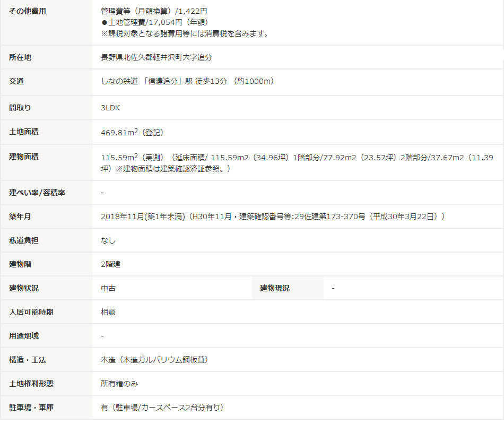Select the address 長野県北佐久郡軽井沢町大字追分
This screenshot has height=424, width=504.
pos(157,57)
